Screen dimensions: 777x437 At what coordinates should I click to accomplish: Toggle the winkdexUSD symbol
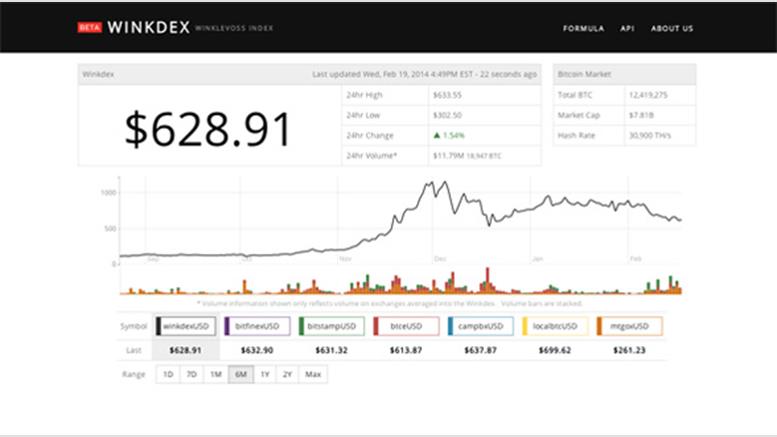tap(186, 326)
